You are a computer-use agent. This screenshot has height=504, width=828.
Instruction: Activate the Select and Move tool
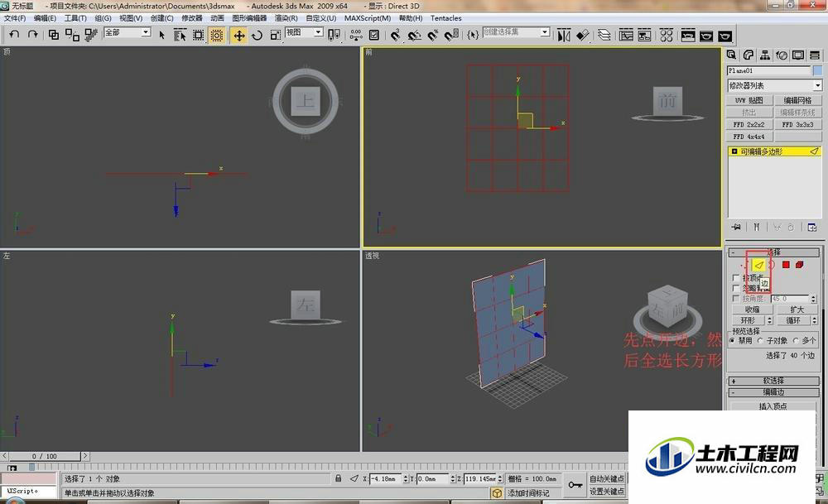coord(238,36)
